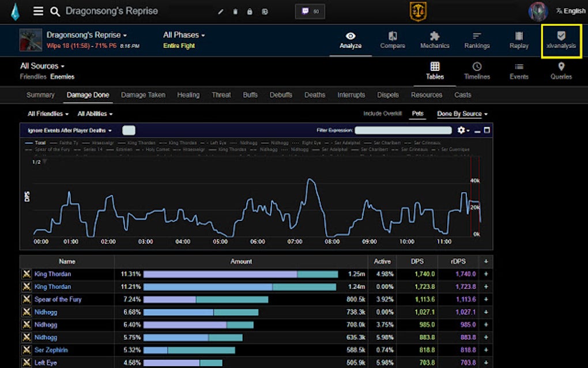Open the Twitch chat overlay
This screenshot has width=588, height=368.
coord(310,10)
